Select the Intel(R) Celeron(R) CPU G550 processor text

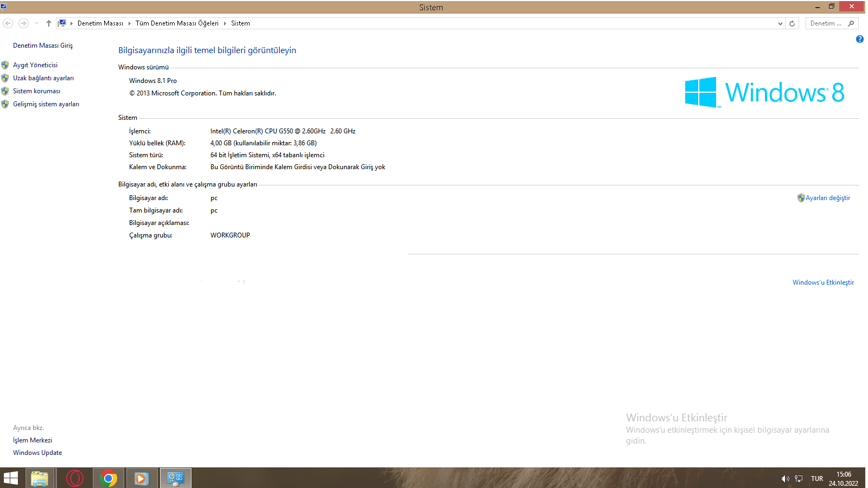pyautogui.click(x=283, y=131)
